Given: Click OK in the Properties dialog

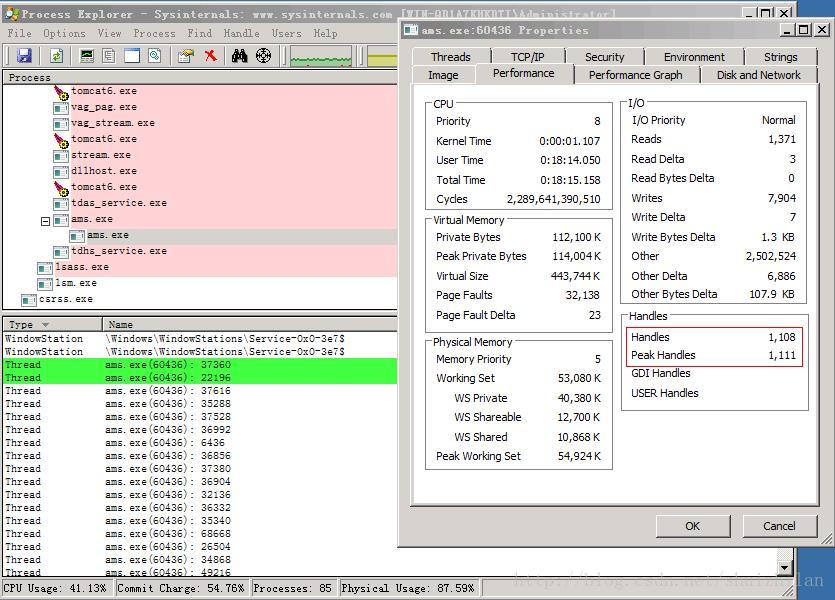Looking at the screenshot, I should point(692,526).
